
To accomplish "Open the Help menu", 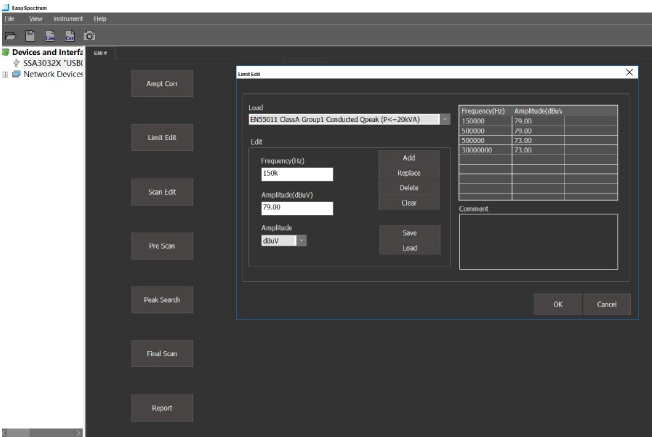I will [100, 19].
